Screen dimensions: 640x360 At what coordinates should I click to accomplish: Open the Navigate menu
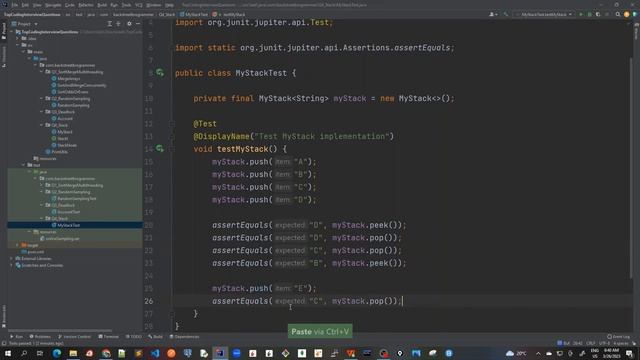point(53,5)
